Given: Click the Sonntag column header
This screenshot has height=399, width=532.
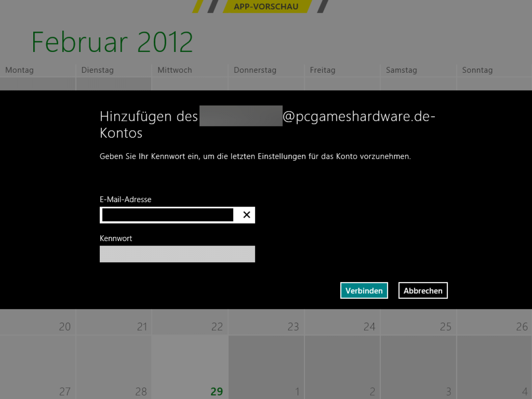Looking at the screenshot, I should [x=477, y=70].
